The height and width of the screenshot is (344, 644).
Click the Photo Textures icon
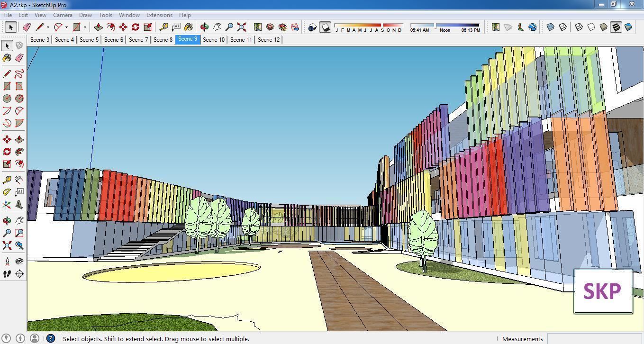(520, 27)
